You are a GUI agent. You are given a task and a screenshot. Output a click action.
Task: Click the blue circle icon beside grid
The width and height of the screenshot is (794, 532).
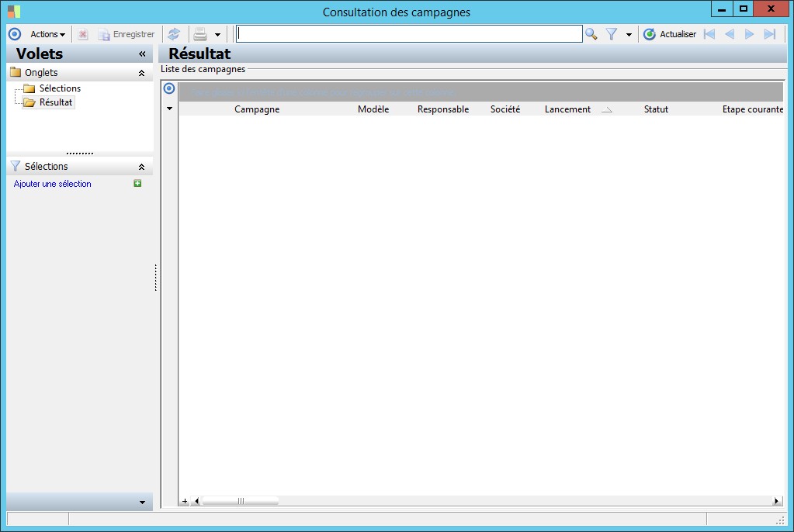tap(169, 88)
